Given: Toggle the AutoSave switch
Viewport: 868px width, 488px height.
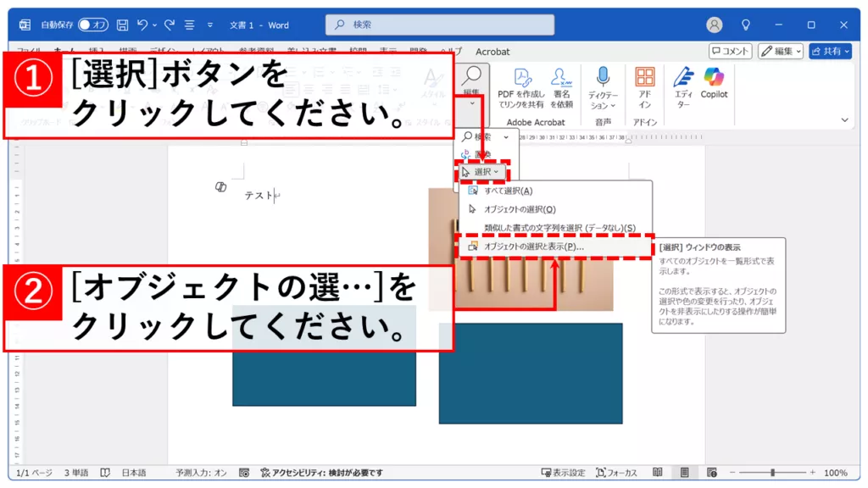Looking at the screenshot, I should click(x=94, y=25).
